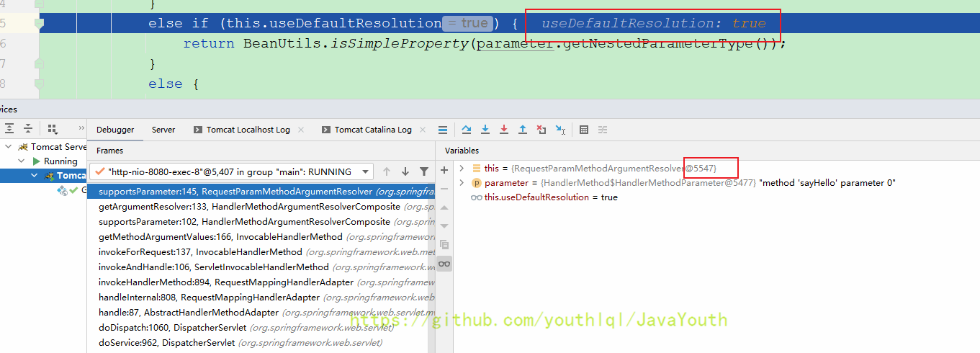
Task: Open the Tomcat Localhost Log tab
Action: [248, 130]
